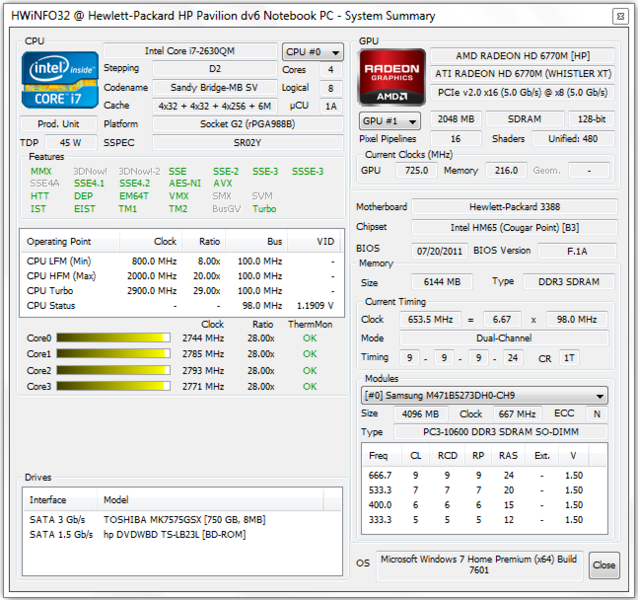This screenshot has height=600, width=638.
Task: Click the DDR3 SDRAM memory type field
Action: [568, 281]
